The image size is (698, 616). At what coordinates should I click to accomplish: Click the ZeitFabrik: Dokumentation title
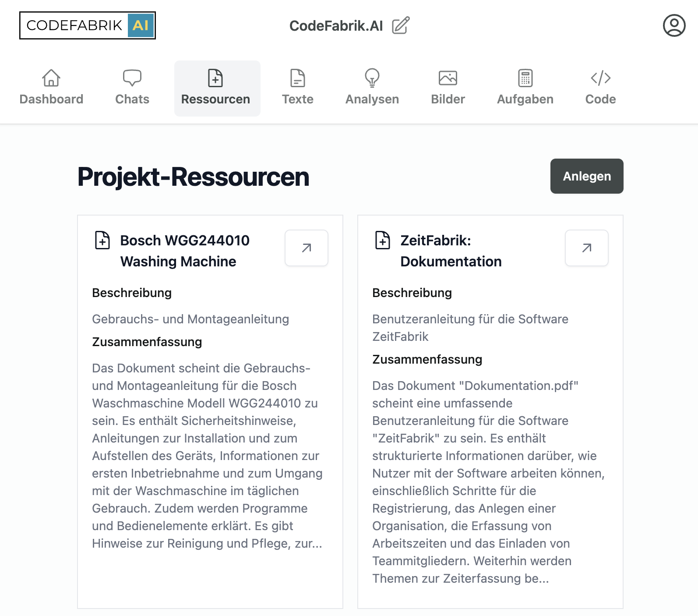[451, 251]
